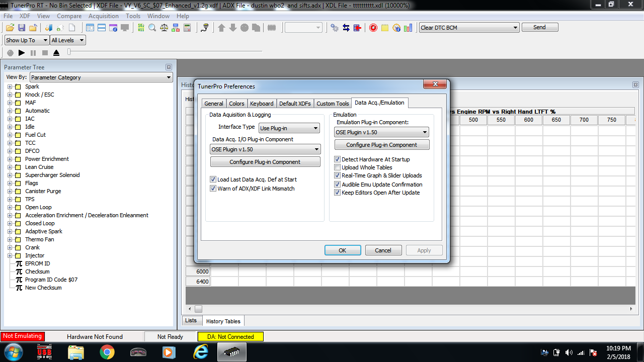Open Interface Type dropdown
This screenshot has height=362, width=644.
click(x=289, y=128)
